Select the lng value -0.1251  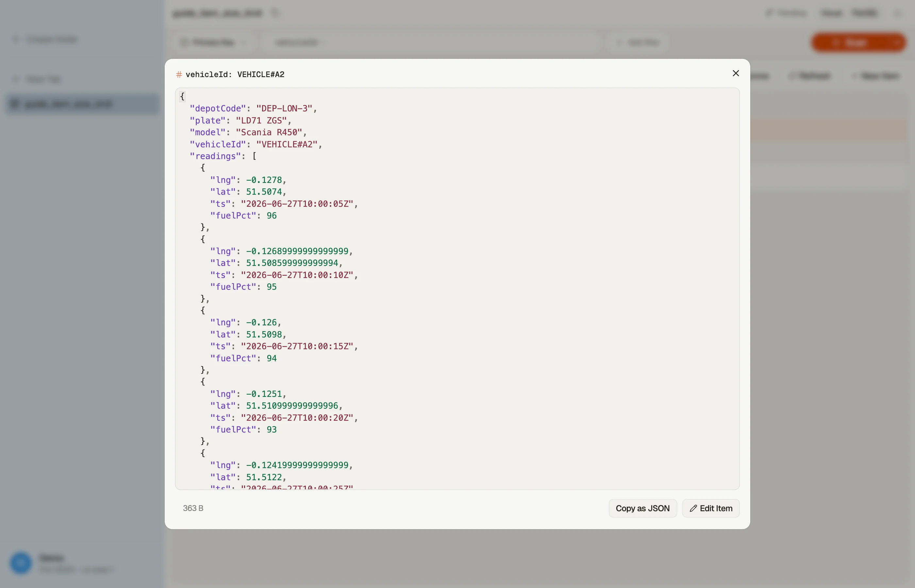pyautogui.click(x=264, y=394)
